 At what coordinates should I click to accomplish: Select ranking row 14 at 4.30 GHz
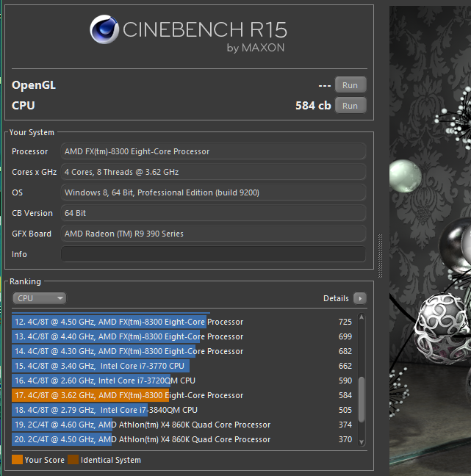tap(184, 351)
